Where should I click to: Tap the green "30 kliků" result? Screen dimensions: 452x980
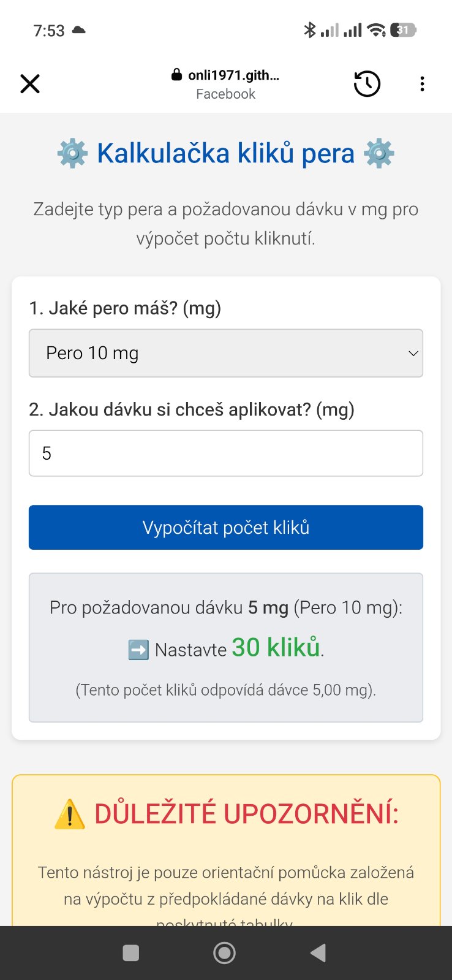click(276, 648)
